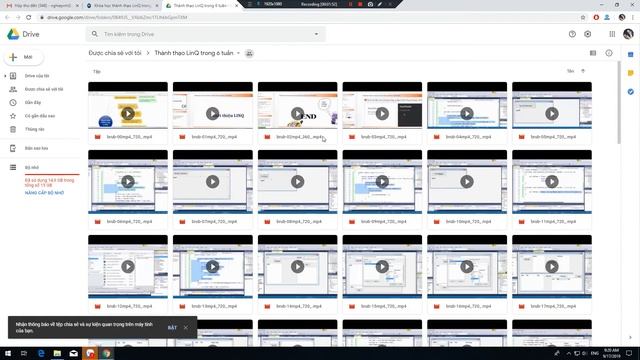Take recorder screenshot camera icon
Image resolution: width=640 pixels, height=360 pixels.
click(370, 4)
